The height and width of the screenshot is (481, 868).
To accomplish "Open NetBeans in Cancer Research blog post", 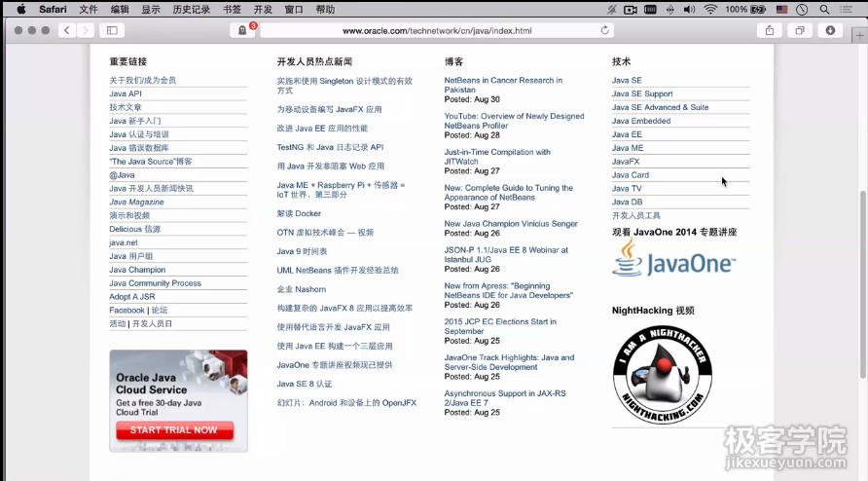I will click(x=503, y=85).
